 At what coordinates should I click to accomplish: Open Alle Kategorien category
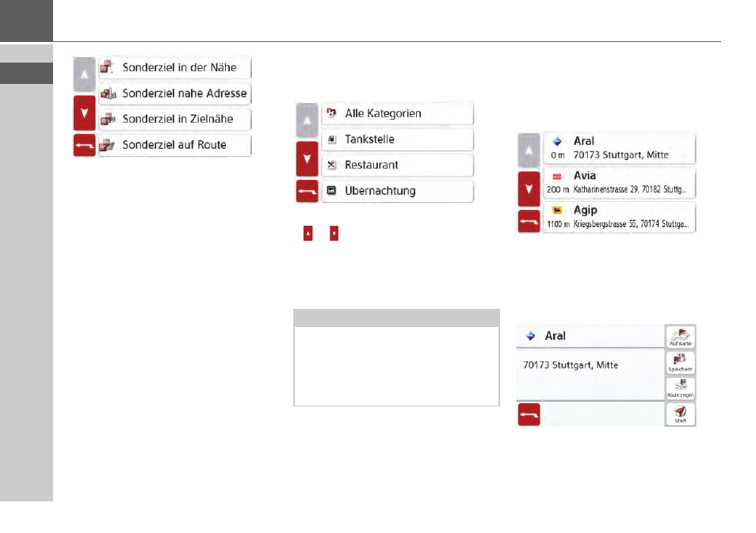pos(397,113)
